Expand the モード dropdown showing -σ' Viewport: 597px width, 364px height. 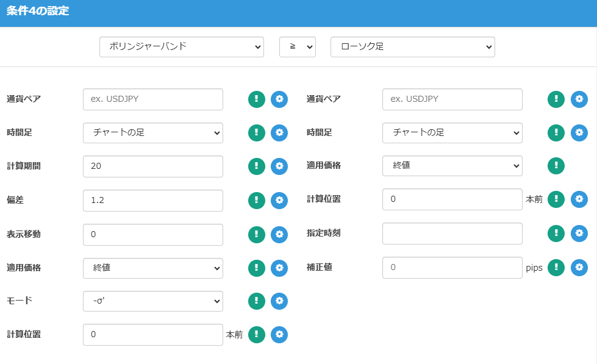[x=152, y=301]
